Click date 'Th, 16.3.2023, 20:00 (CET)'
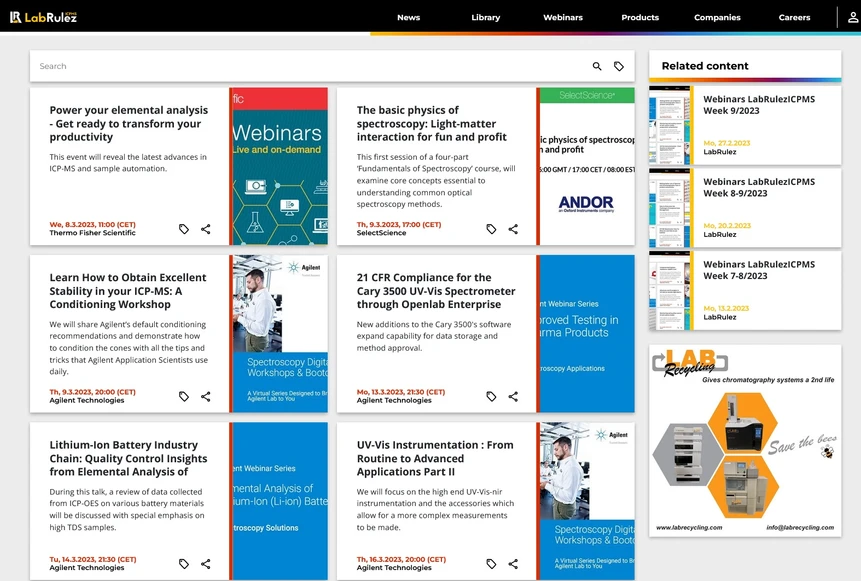This screenshot has width=861, height=581. coord(401,560)
